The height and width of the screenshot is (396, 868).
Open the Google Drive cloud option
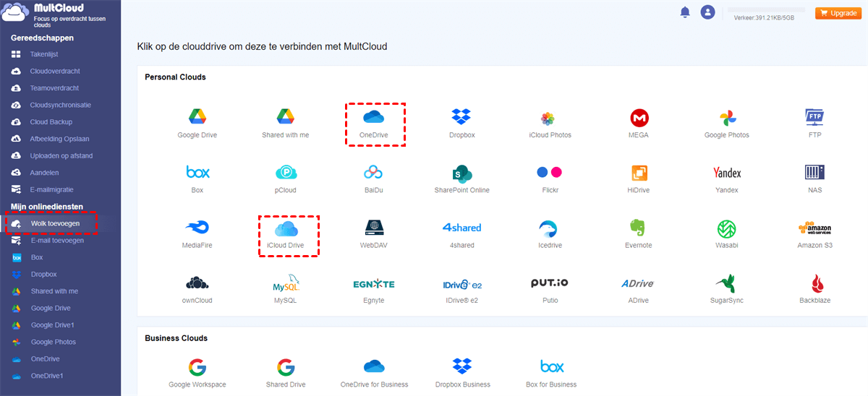coord(197,116)
